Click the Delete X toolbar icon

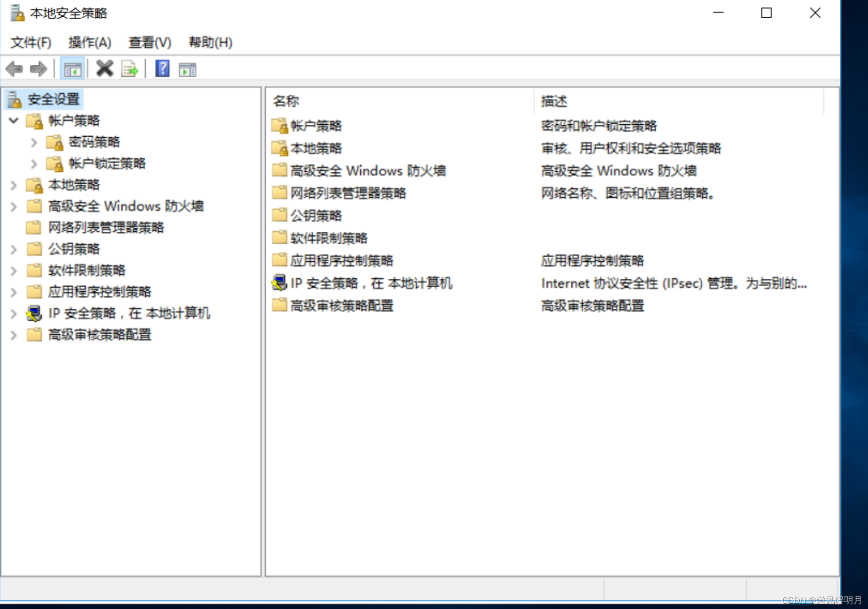(x=105, y=69)
